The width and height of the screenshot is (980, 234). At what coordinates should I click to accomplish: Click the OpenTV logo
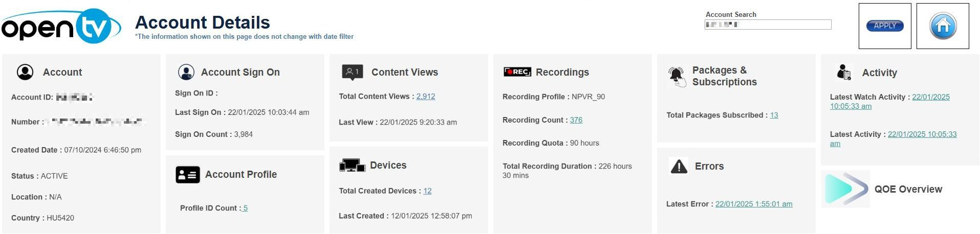point(60,27)
